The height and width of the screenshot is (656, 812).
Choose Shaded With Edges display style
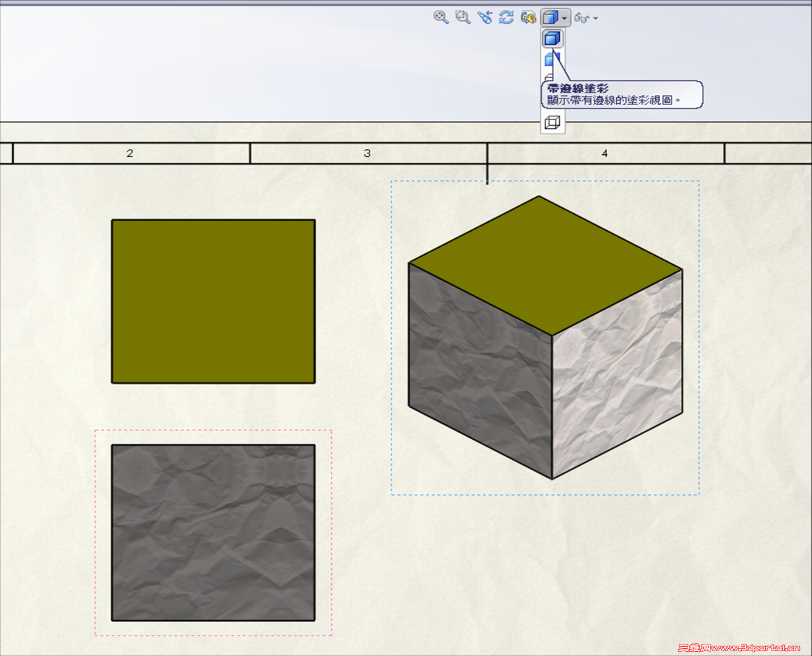click(552, 39)
